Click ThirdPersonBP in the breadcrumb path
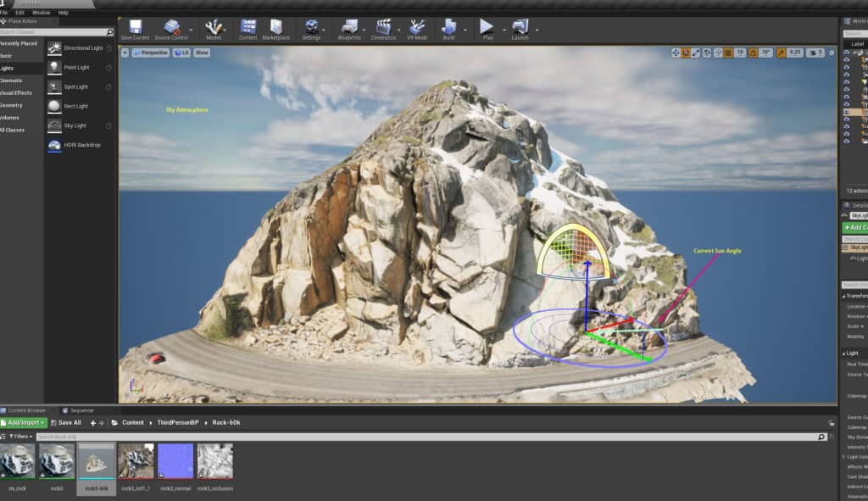The height and width of the screenshot is (501, 868). click(178, 423)
